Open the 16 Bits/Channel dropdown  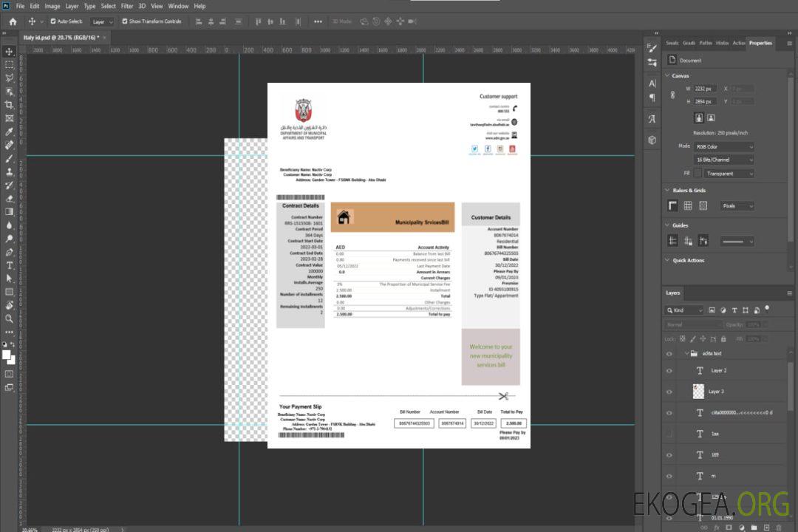point(724,160)
